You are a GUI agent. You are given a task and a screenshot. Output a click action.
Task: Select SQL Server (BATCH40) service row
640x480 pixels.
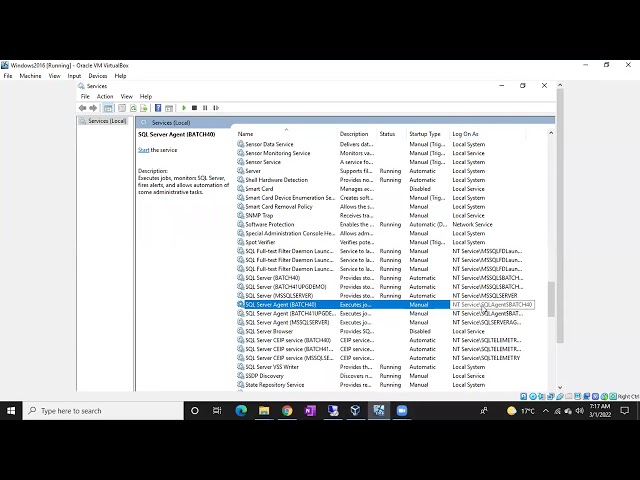click(384, 278)
